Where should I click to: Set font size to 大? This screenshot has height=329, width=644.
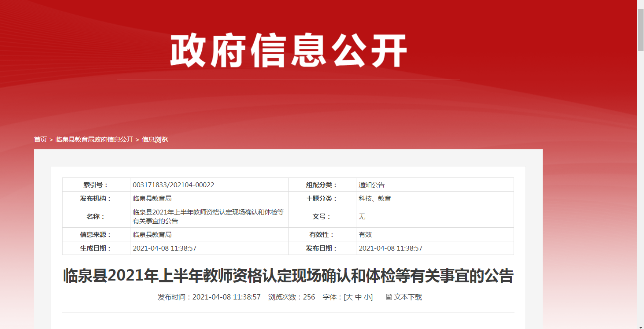[x=349, y=297]
